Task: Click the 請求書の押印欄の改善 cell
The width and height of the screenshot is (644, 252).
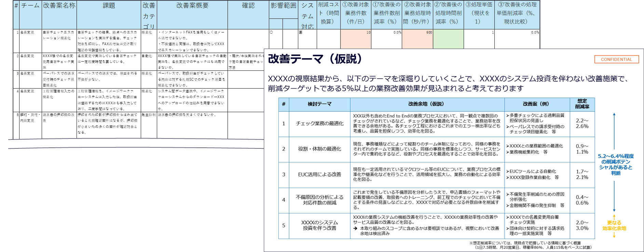Action: pyautogui.click(x=59, y=125)
